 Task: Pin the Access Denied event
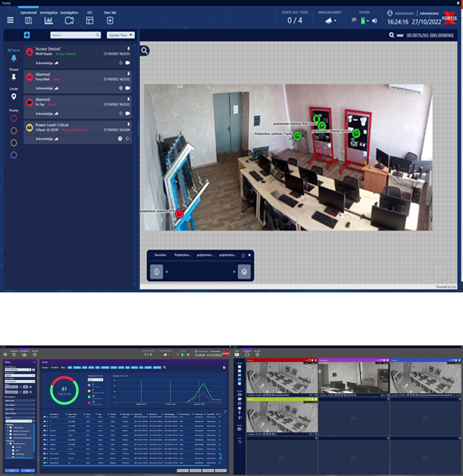128,48
